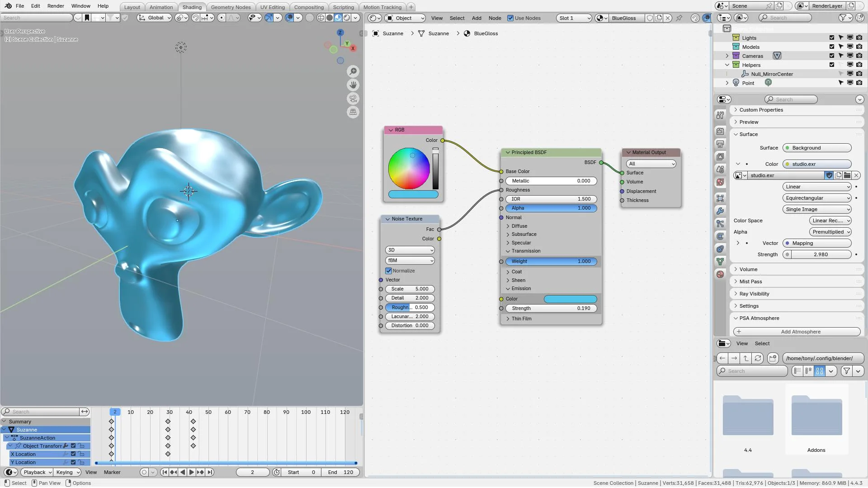This screenshot has height=488, width=868.
Task: Open the Material properties tab
Action: [720, 274]
